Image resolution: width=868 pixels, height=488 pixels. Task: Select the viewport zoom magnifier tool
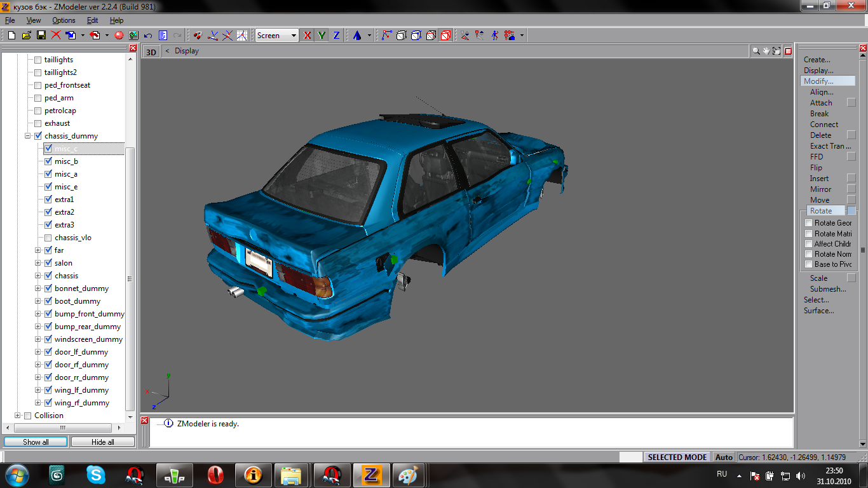(x=756, y=51)
